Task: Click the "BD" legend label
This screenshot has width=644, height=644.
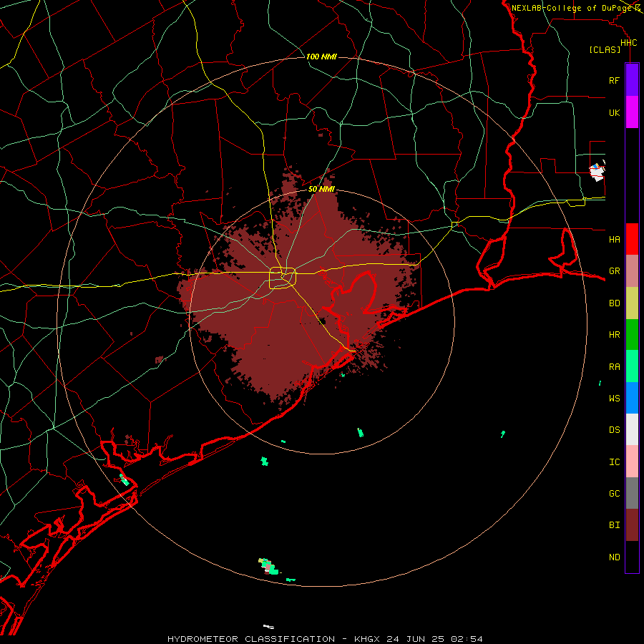Action: pos(614,303)
